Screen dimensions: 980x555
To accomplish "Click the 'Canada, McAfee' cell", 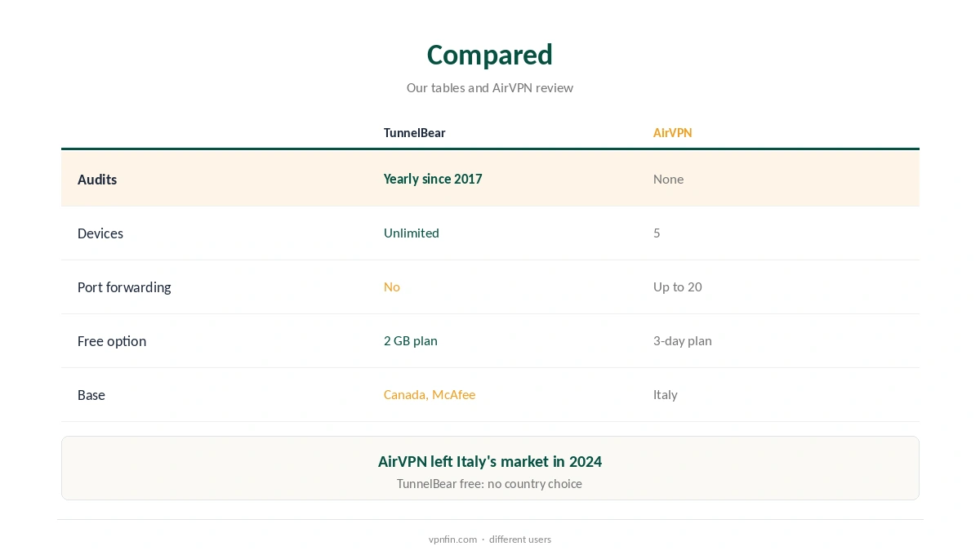I will tap(430, 394).
